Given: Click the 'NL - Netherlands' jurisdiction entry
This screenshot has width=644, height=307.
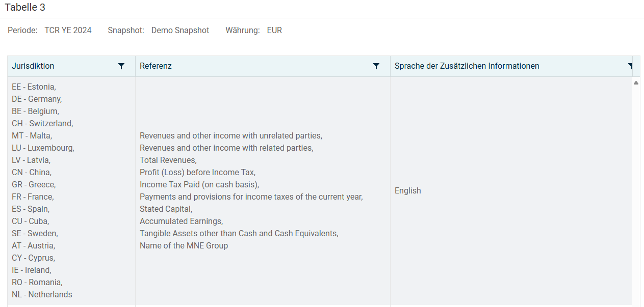Looking at the screenshot, I should (42, 295).
